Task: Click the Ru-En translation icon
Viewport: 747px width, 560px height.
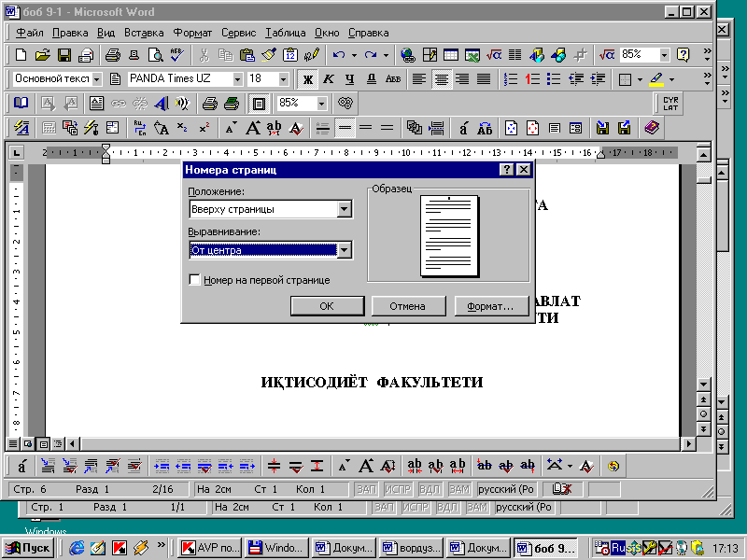Action: click(140, 128)
